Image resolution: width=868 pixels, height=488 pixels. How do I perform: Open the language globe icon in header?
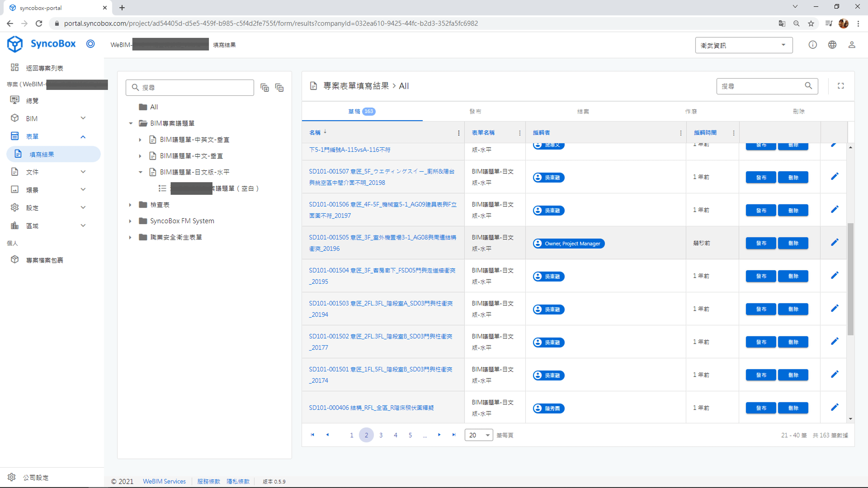pyautogui.click(x=832, y=45)
